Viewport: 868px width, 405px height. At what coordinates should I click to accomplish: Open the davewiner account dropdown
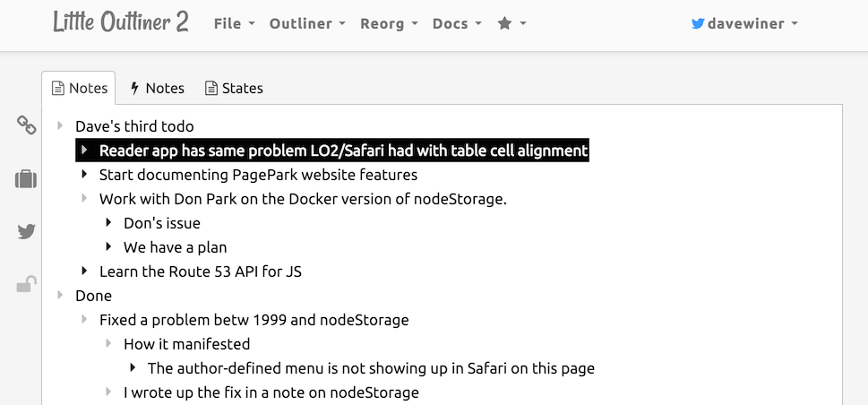(744, 24)
